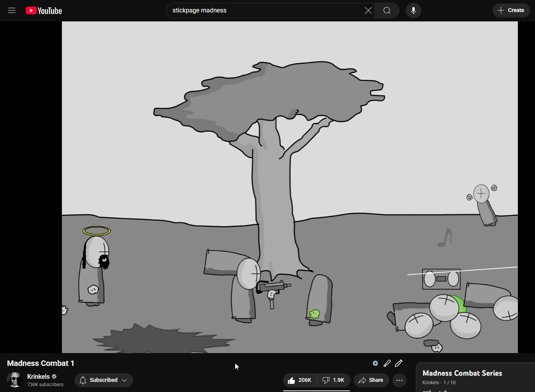Open notification bell options in Subscribed button
This screenshot has height=392, width=535.
tap(83, 380)
